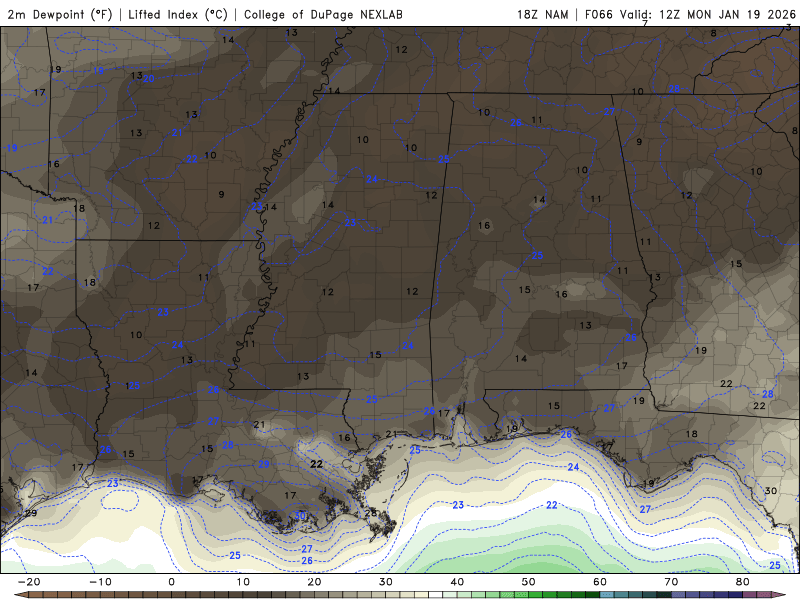Click the blue "30" contour label near the Louisiana coast
This screenshot has width=800, height=600.
299,516
